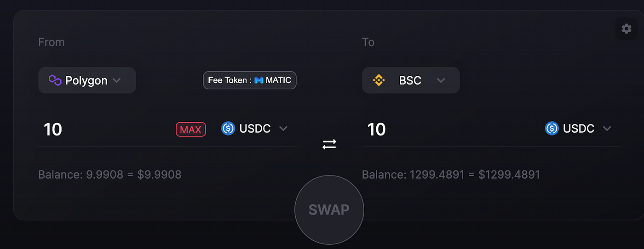
Task: Click the BSC Binance logo icon
Action: 379,80
